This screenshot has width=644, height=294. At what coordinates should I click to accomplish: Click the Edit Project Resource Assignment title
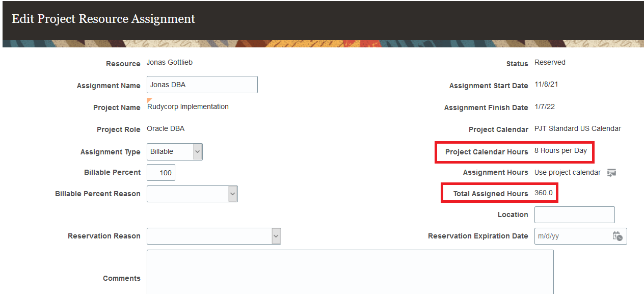point(103,19)
